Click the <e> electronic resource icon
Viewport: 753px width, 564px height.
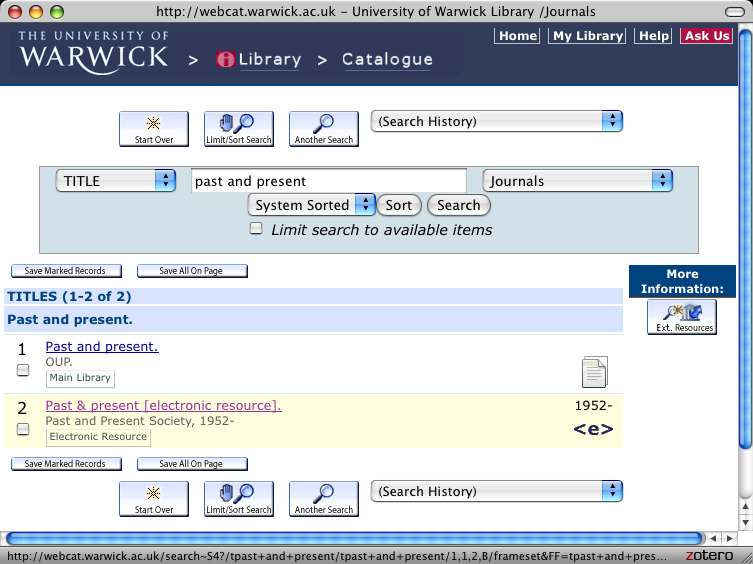[x=593, y=430]
